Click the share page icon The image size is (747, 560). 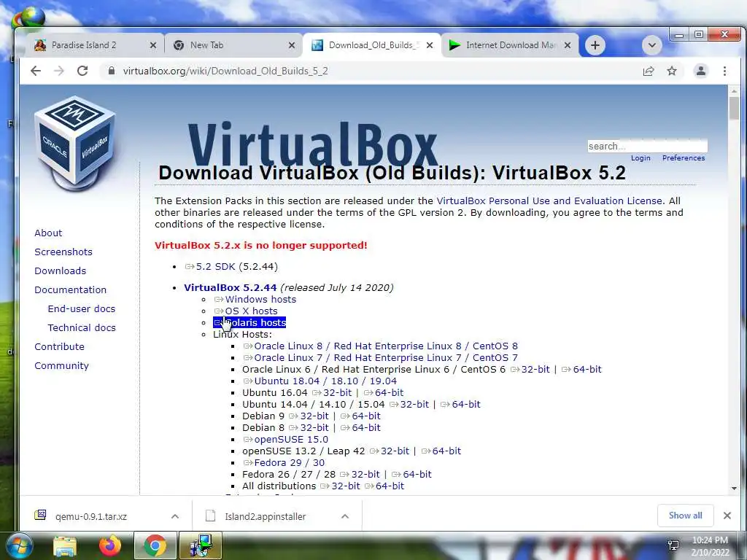(x=649, y=71)
